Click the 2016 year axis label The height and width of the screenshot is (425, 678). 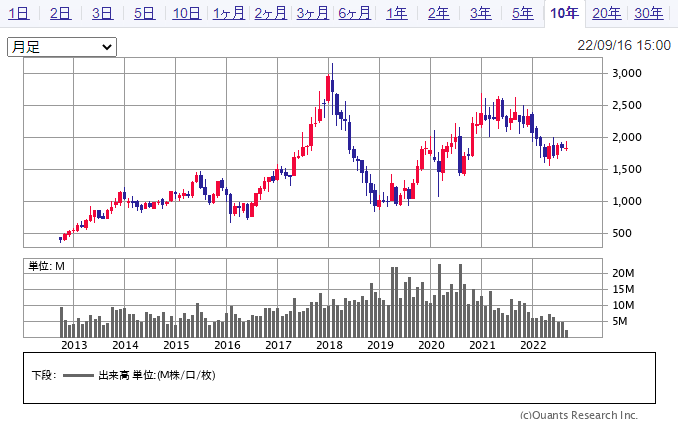[x=227, y=345]
